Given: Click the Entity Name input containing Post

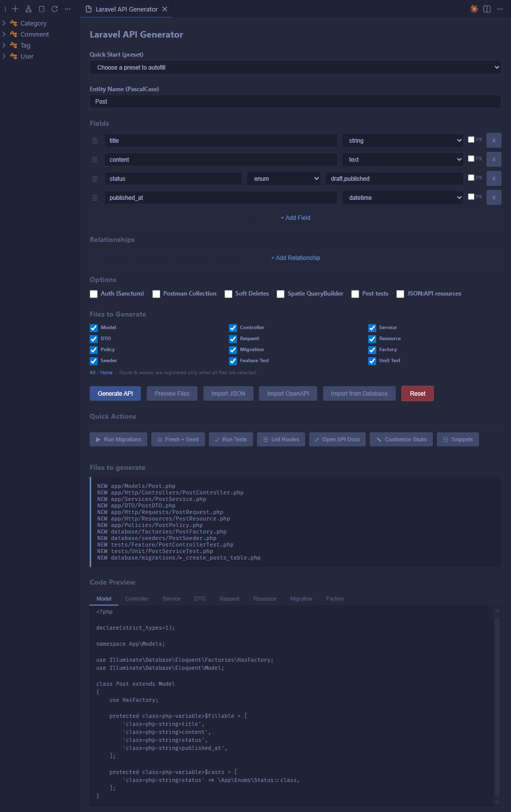Looking at the screenshot, I should coord(296,101).
